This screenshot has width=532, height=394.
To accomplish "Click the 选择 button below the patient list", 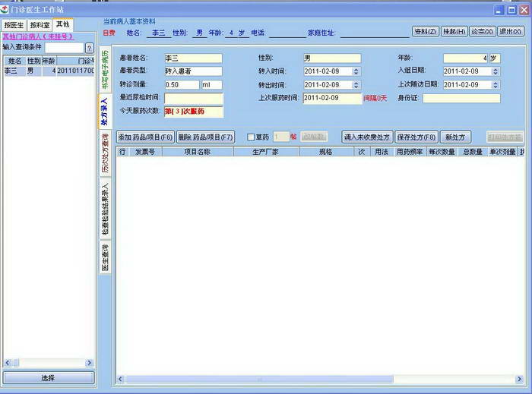I will [49, 378].
